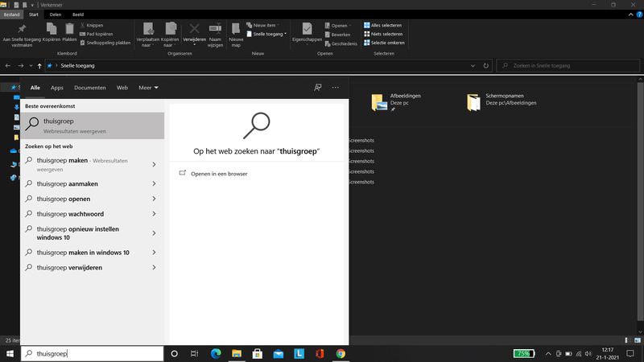Click the Task View taskbar icon
The image size is (644, 362).
(195, 354)
